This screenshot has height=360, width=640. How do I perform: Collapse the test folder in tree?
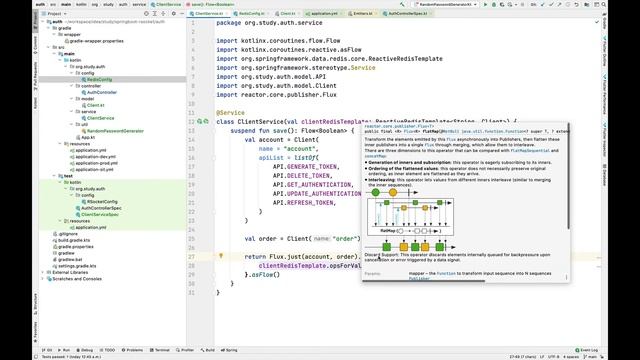point(54,176)
